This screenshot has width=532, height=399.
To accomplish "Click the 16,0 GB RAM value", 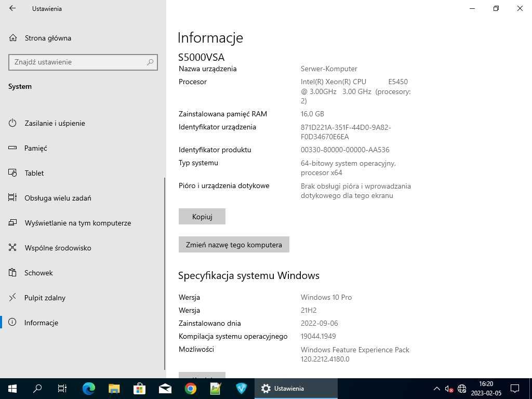I will [312, 114].
